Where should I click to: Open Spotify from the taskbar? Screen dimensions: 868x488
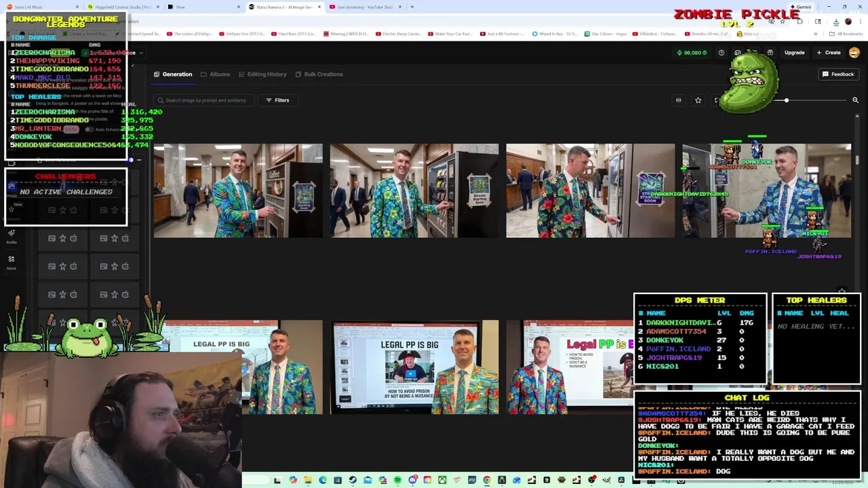pyautogui.click(x=397, y=480)
